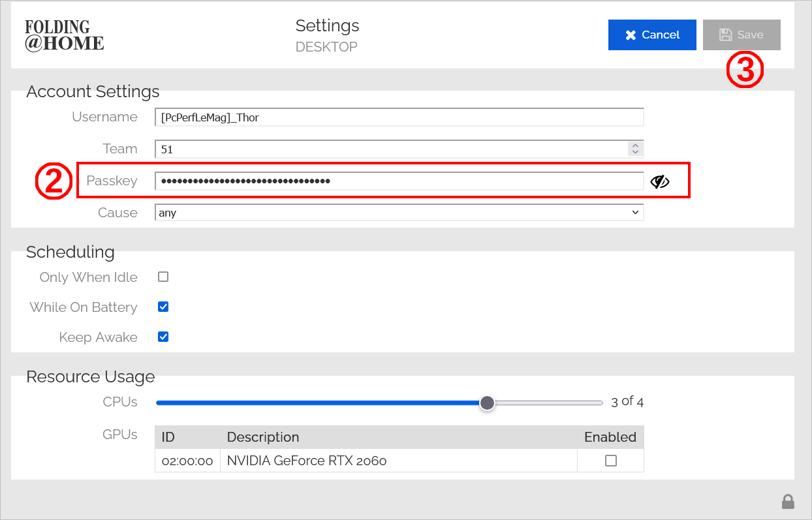Click the Description column header
The image size is (812, 520).
tap(263, 437)
